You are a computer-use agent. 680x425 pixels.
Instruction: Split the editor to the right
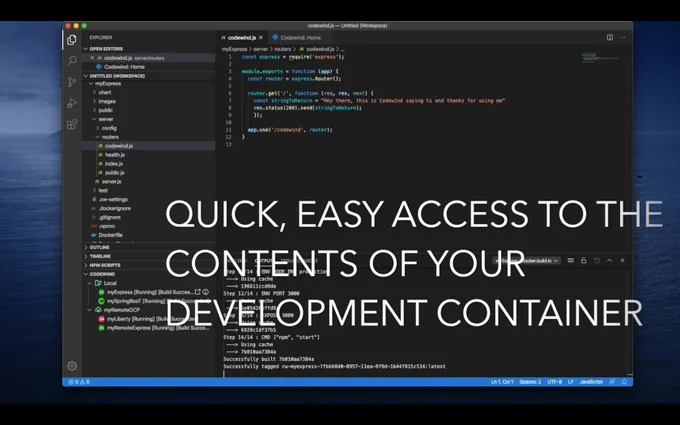pos(610,37)
